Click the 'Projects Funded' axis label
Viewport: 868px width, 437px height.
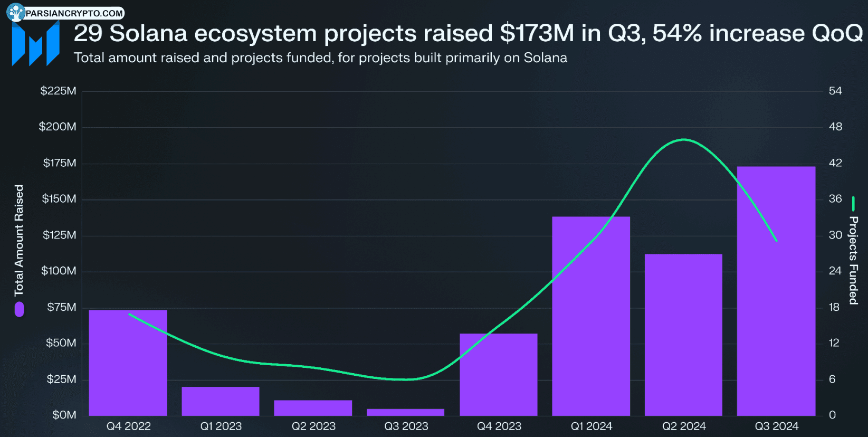click(853, 260)
